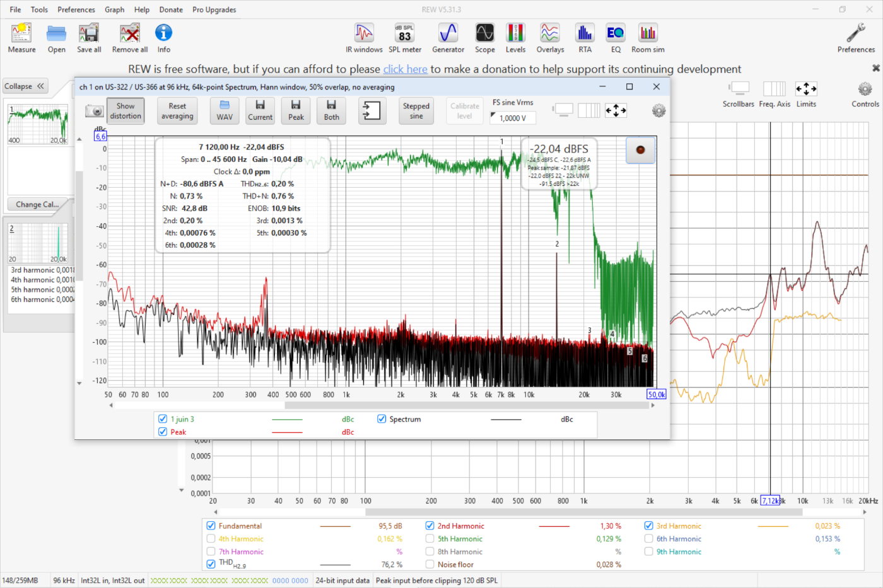Viewport: 883px width, 588px height.
Task: Open the Donate menu item
Action: pyautogui.click(x=171, y=9)
